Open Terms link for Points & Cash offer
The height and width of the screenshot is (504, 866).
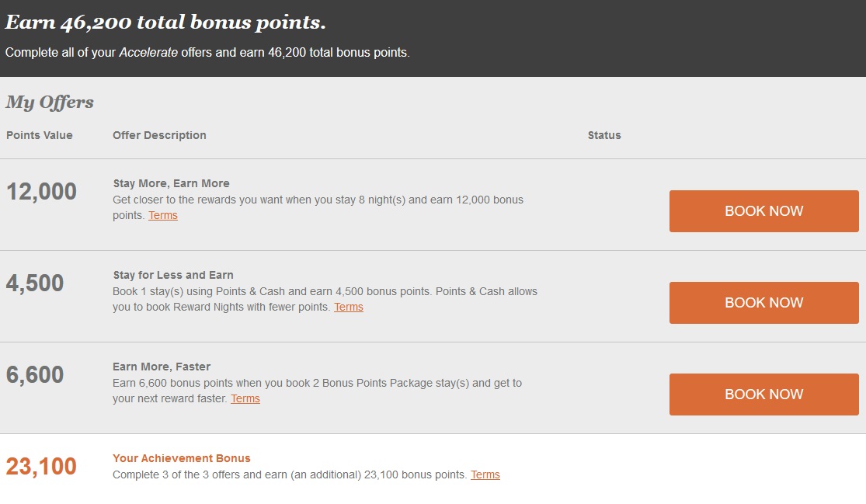(x=349, y=307)
